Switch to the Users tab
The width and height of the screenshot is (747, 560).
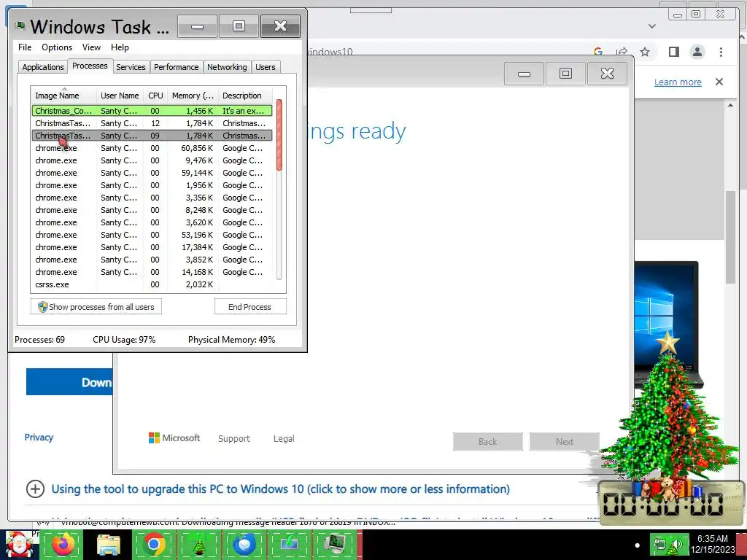coord(266,67)
